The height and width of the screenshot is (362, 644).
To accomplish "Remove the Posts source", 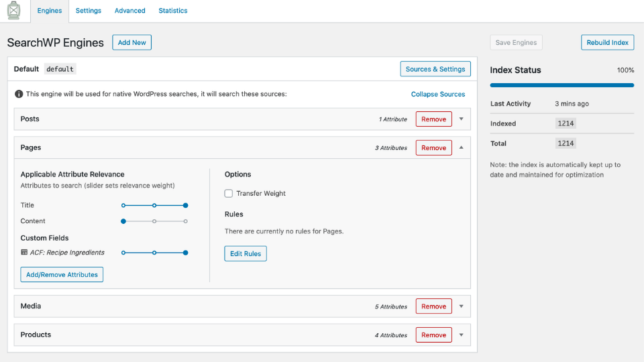I will [x=434, y=119].
